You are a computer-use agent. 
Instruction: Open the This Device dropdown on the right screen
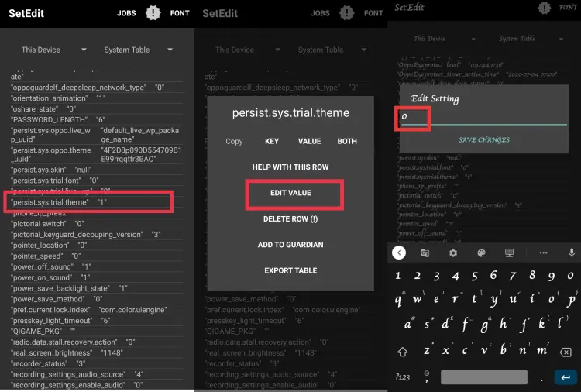[445, 39]
